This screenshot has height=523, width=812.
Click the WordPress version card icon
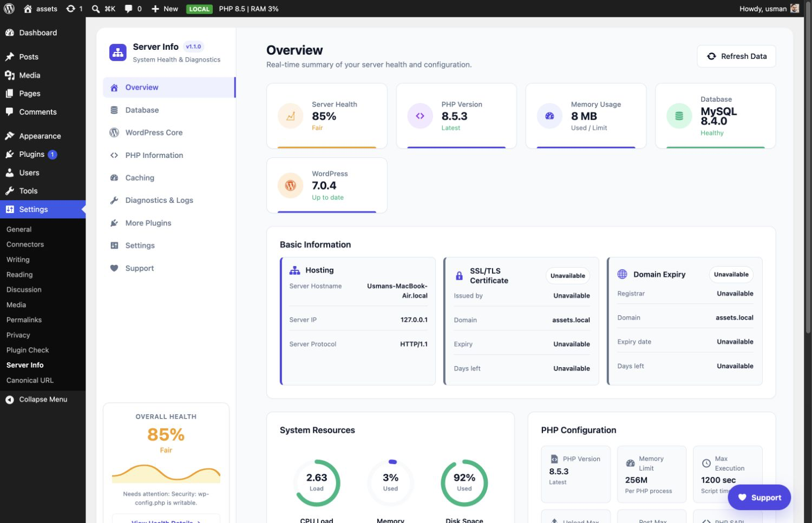291,186
